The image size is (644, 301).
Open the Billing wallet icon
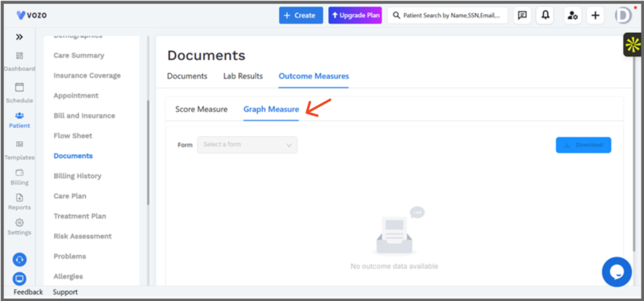19,173
